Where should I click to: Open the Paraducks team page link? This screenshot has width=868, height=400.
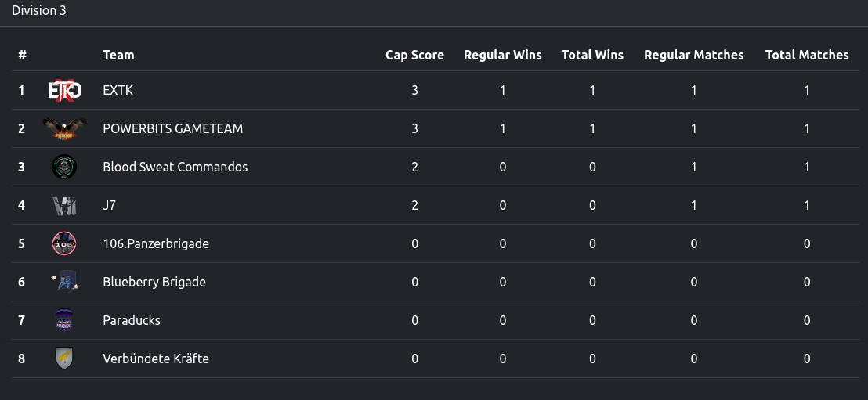[131, 320]
